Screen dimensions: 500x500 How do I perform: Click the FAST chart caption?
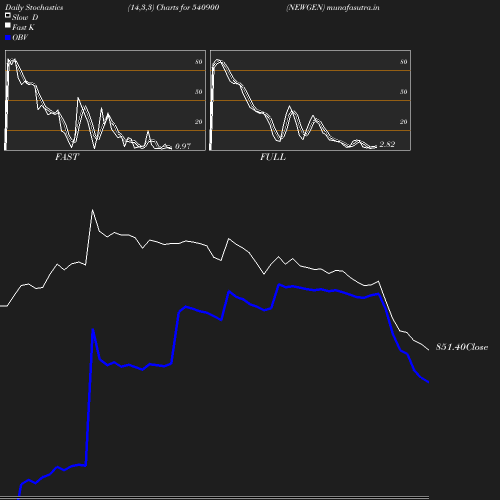coord(67,157)
